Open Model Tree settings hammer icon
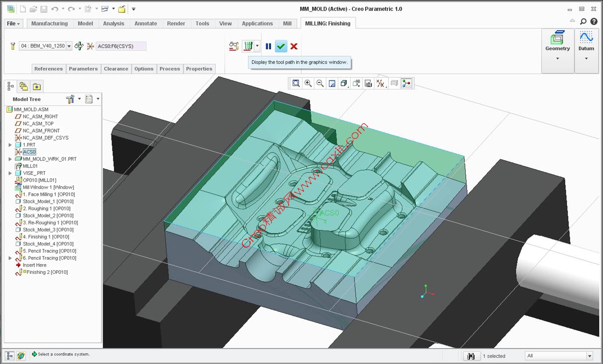 tap(70, 99)
